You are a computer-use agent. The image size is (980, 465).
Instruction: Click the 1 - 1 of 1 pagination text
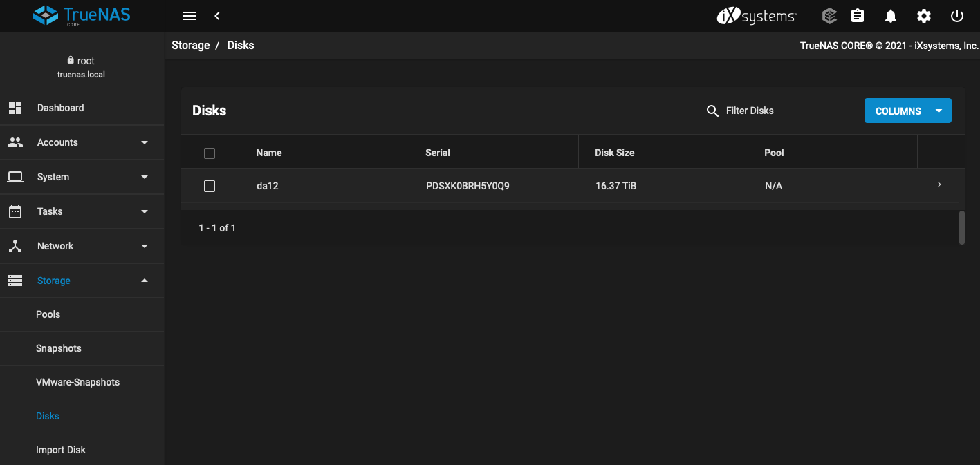pyautogui.click(x=217, y=228)
